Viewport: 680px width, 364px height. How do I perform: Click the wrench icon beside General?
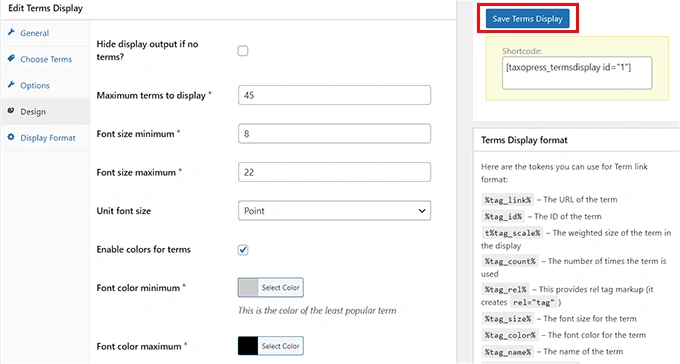[11, 32]
